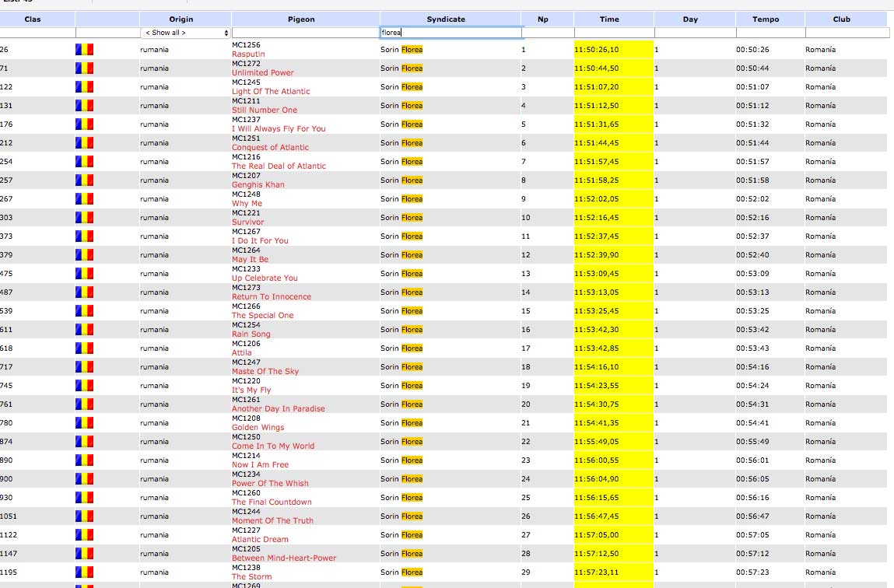
Task: Sort by the Syndicate column header
Action: (x=446, y=19)
